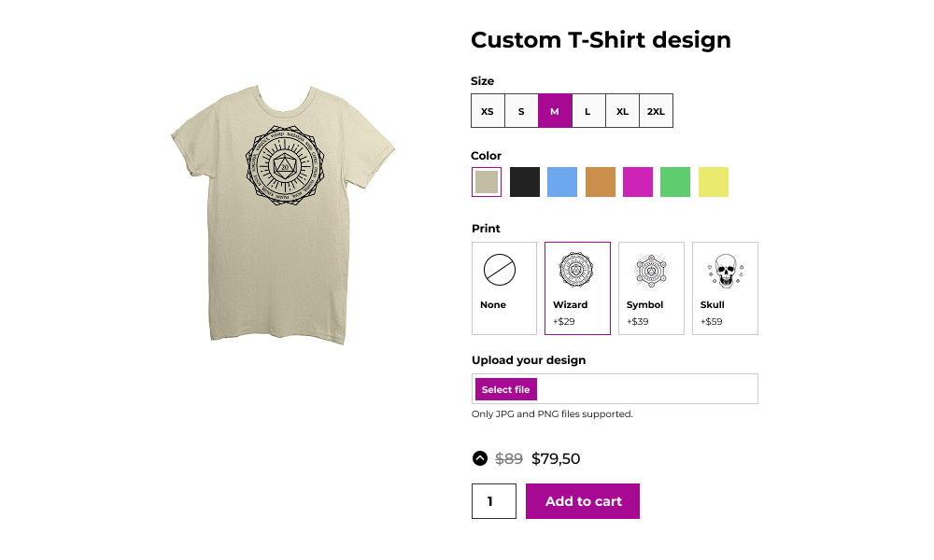Pick the green color swatch
934x560 pixels.
coord(675,182)
